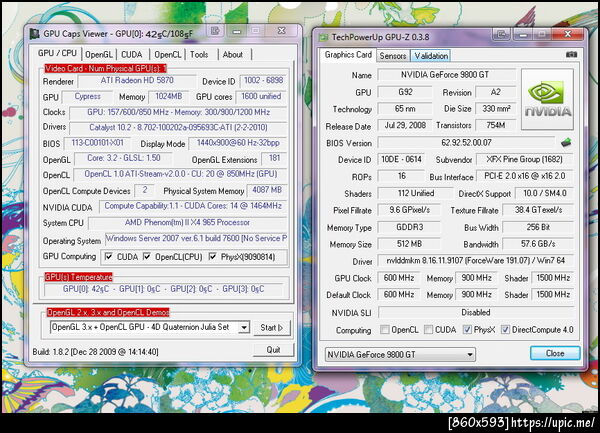Click the GPU cores value 1600 unified

click(x=261, y=96)
